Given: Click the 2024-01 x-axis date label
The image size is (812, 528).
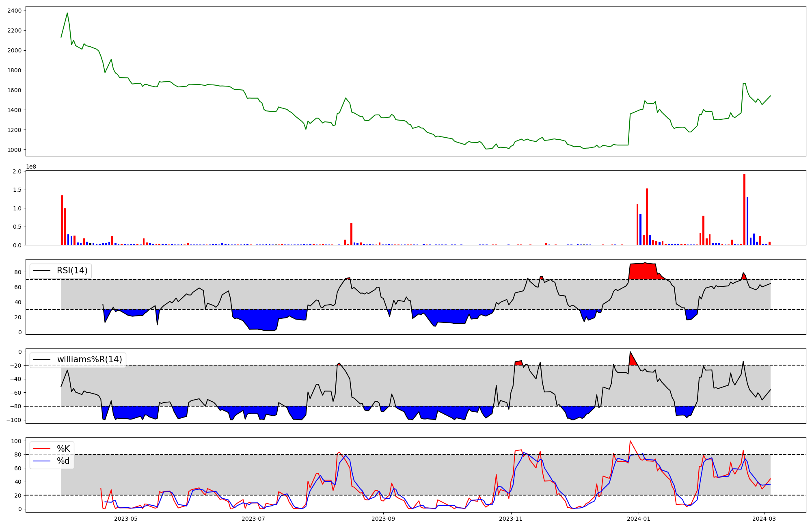Looking at the screenshot, I should pyautogui.click(x=639, y=519).
